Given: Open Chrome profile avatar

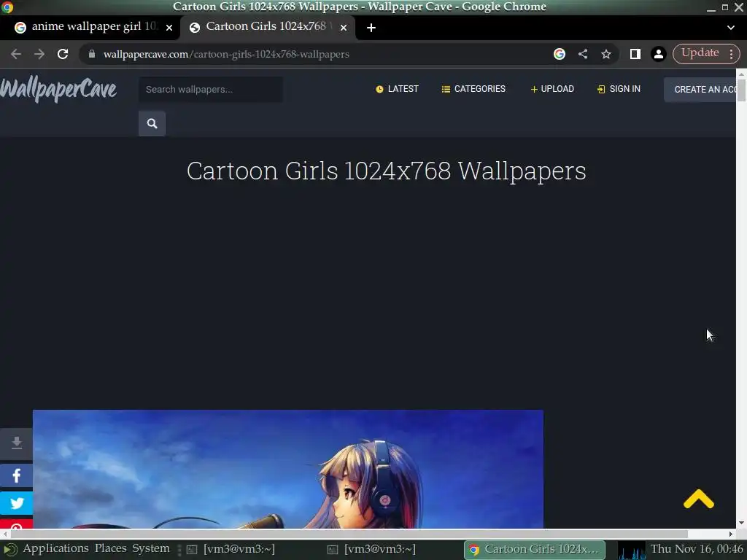Looking at the screenshot, I should pos(659,54).
